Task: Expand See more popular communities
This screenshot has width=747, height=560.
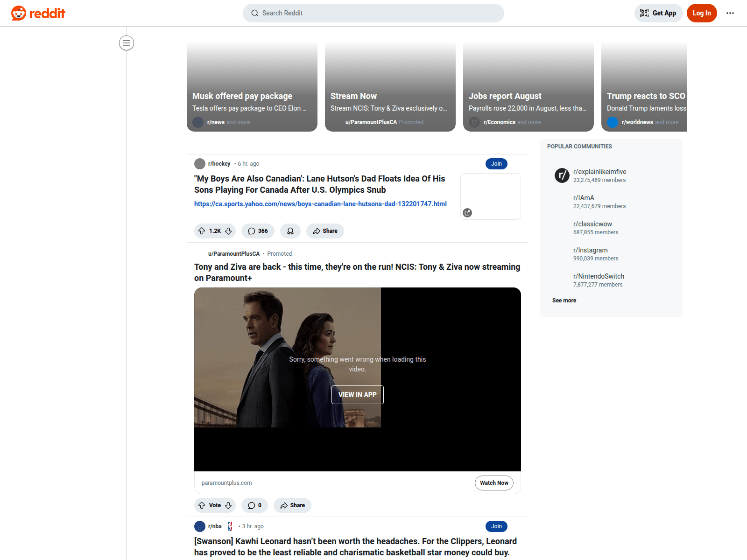Action: pyautogui.click(x=564, y=301)
